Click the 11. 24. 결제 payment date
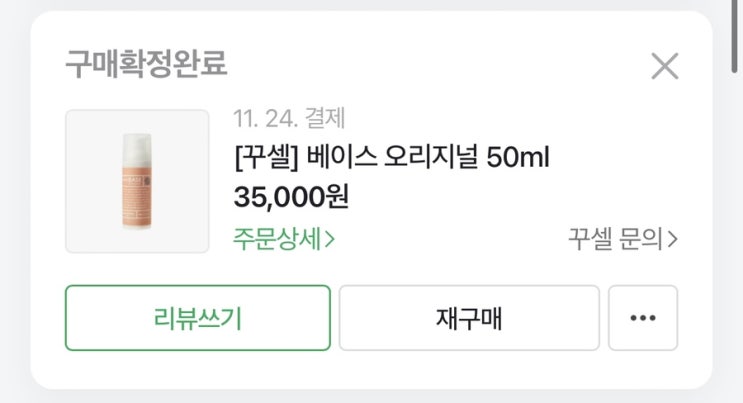743x403 pixels. (x=289, y=118)
